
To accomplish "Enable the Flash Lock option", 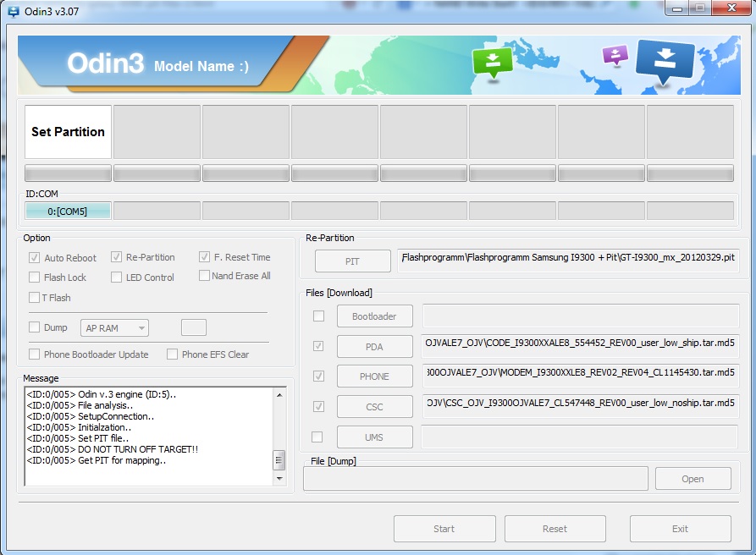I will coord(34,277).
